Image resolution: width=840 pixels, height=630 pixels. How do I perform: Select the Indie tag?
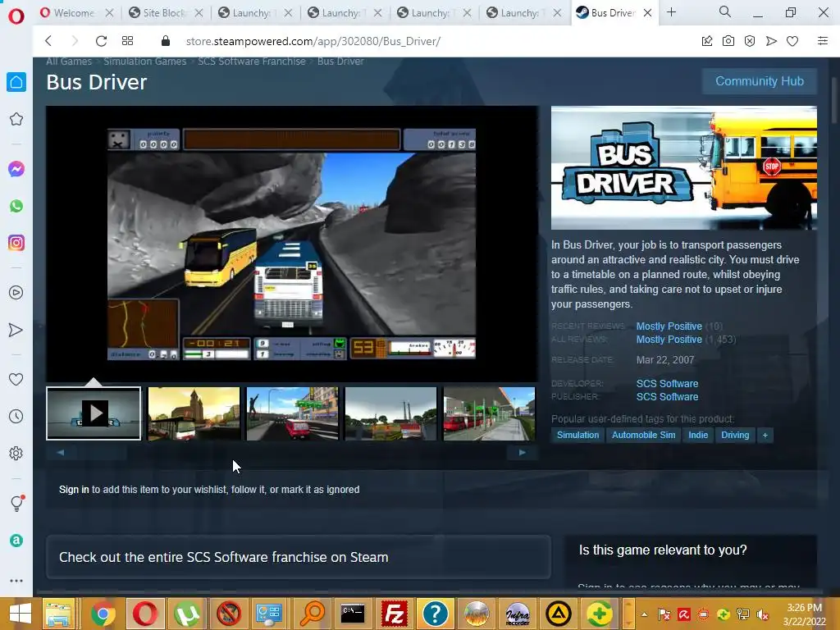coord(698,435)
